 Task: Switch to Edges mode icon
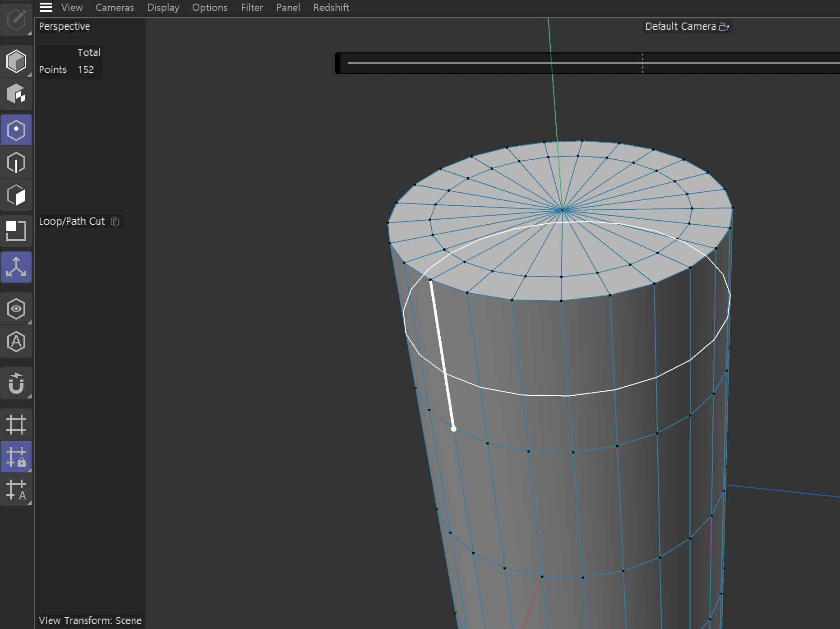16,163
